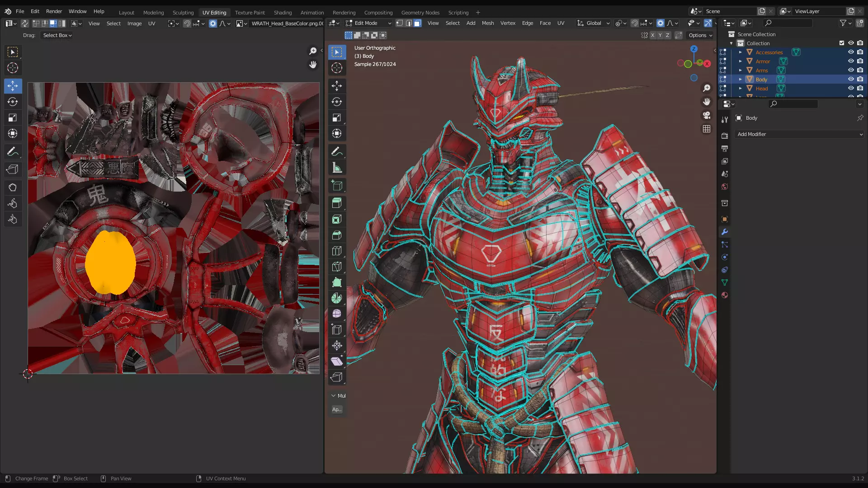This screenshot has height=488, width=868.
Task: Open the Render menu
Action: coord(54,11)
